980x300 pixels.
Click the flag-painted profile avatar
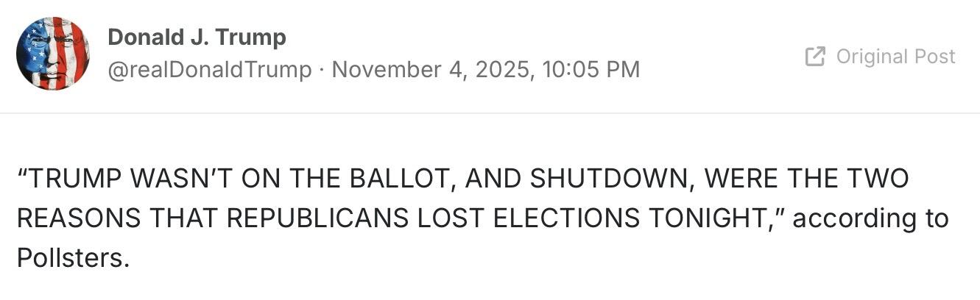click(x=52, y=53)
